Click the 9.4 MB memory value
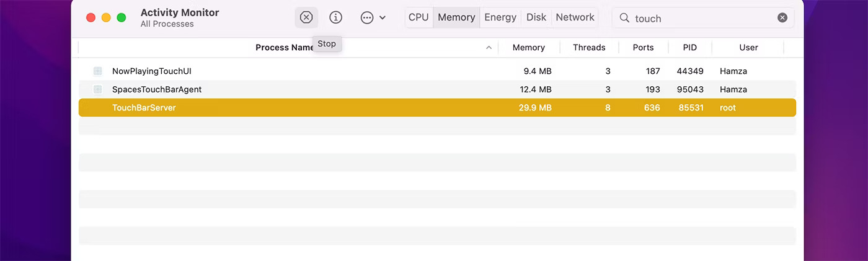The height and width of the screenshot is (261, 868). 537,71
